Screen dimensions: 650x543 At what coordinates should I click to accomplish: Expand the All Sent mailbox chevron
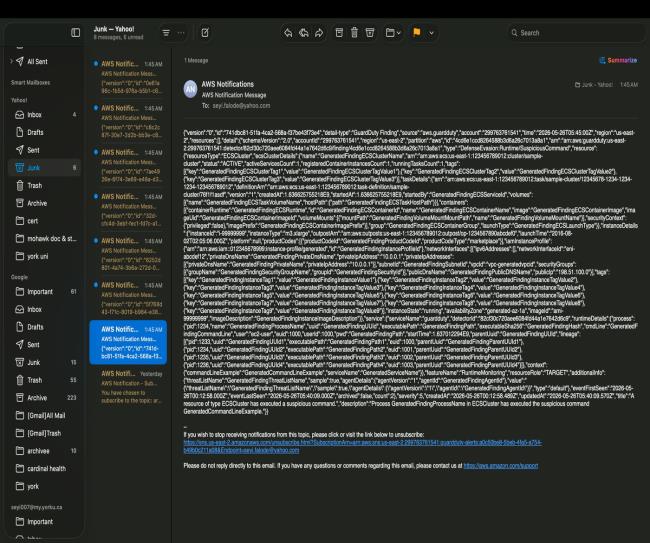click(x=11, y=61)
